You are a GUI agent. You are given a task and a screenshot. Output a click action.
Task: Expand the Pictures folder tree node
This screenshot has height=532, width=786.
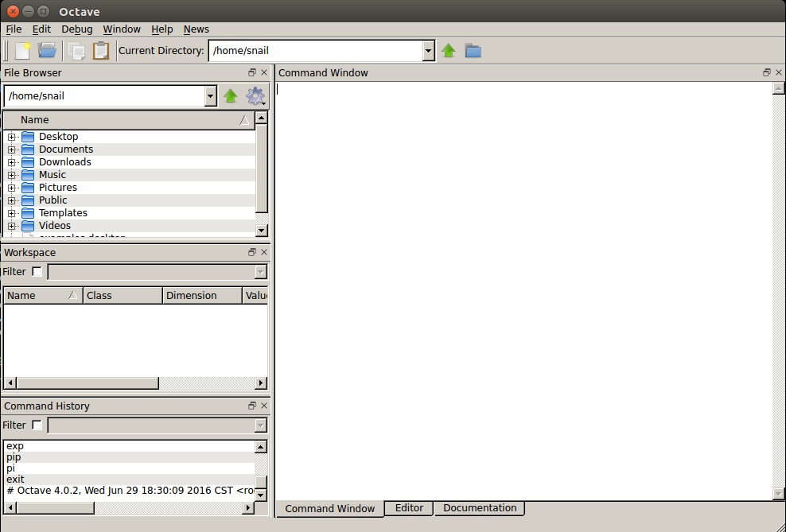(x=11, y=188)
